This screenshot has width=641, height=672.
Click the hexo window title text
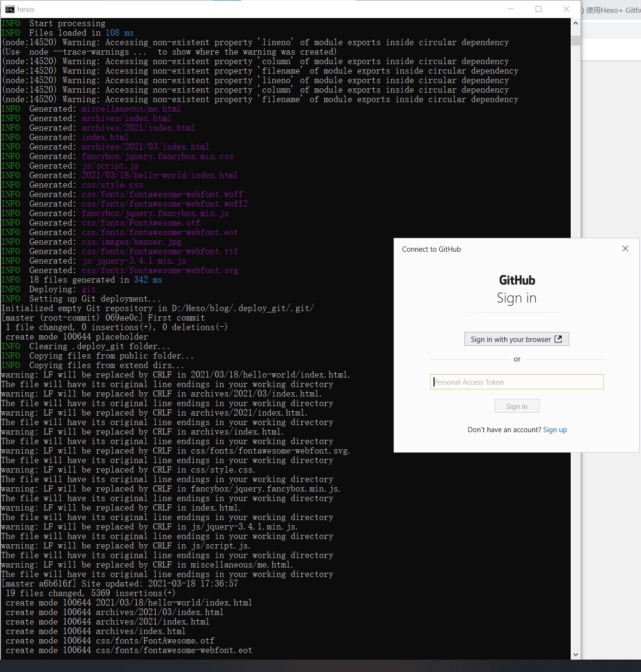coord(26,9)
